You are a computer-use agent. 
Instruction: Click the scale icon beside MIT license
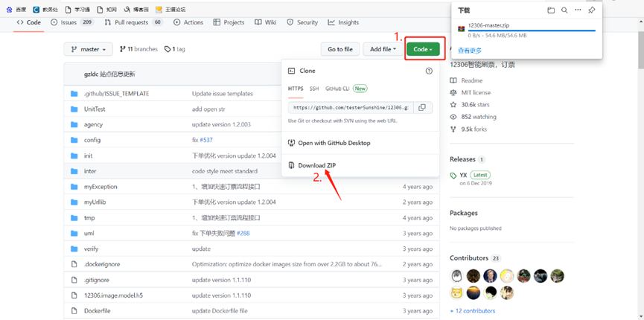453,93
